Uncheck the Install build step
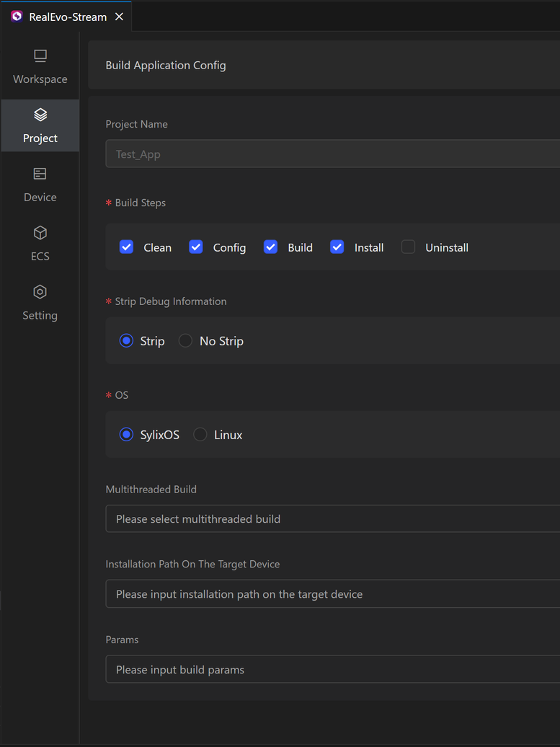The height and width of the screenshot is (747, 560). 337,247
